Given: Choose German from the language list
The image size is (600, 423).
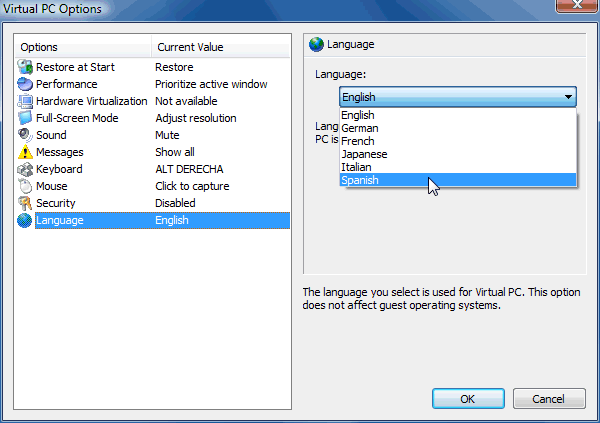Looking at the screenshot, I should [x=458, y=128].
